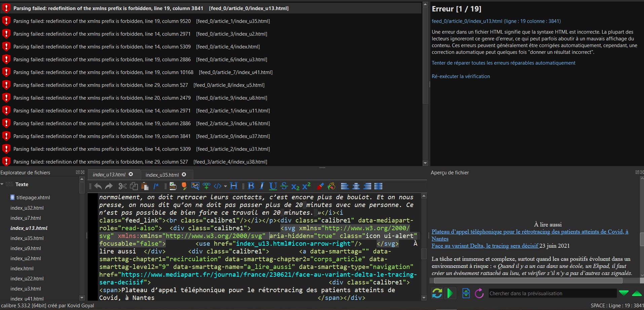Open the insert tag dropdown arrow

(x=225, y=186)
